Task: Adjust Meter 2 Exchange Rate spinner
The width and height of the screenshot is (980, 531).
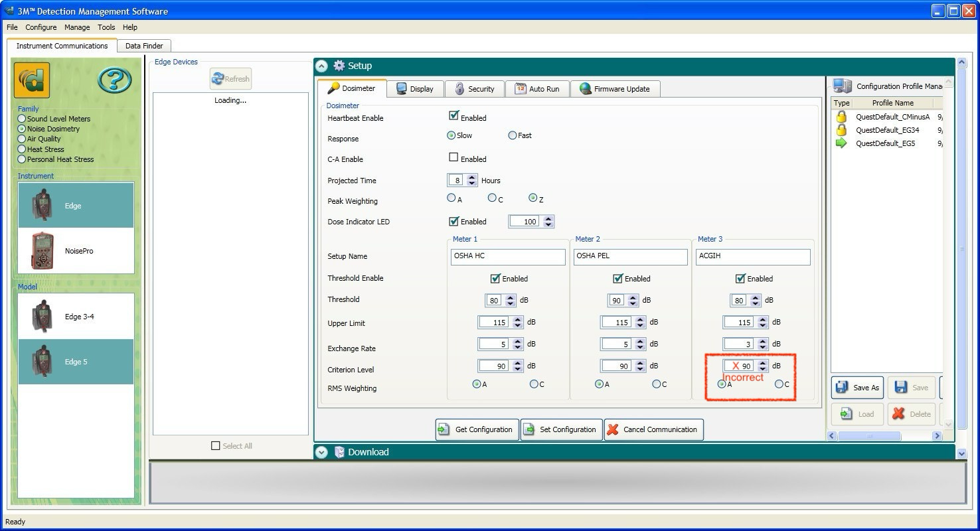Action: click(x=640, y=344)
